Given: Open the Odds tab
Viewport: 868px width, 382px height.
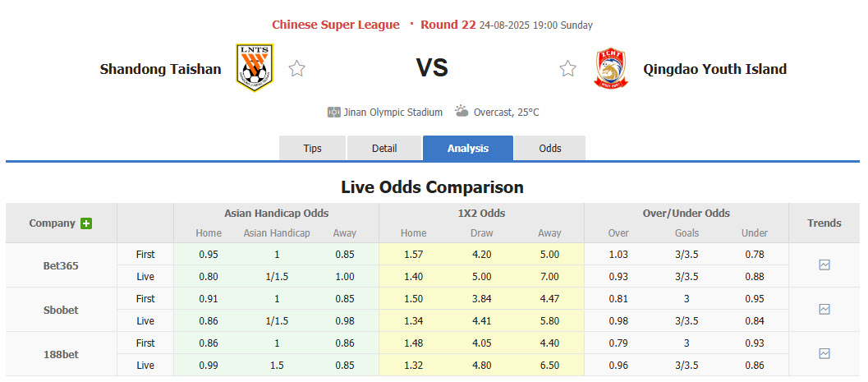Looking at the screenshot, I should click(550, 149).
